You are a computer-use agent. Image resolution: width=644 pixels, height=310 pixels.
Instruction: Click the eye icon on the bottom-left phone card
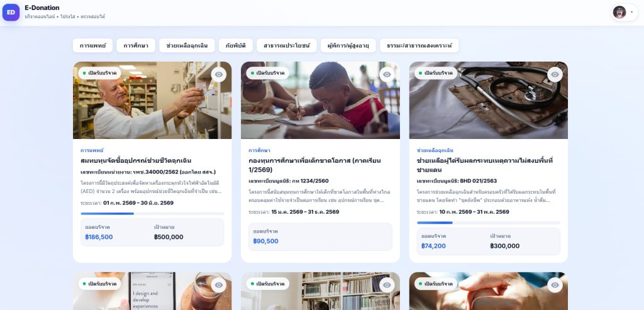pyautogui.click(x=219, y=285)
